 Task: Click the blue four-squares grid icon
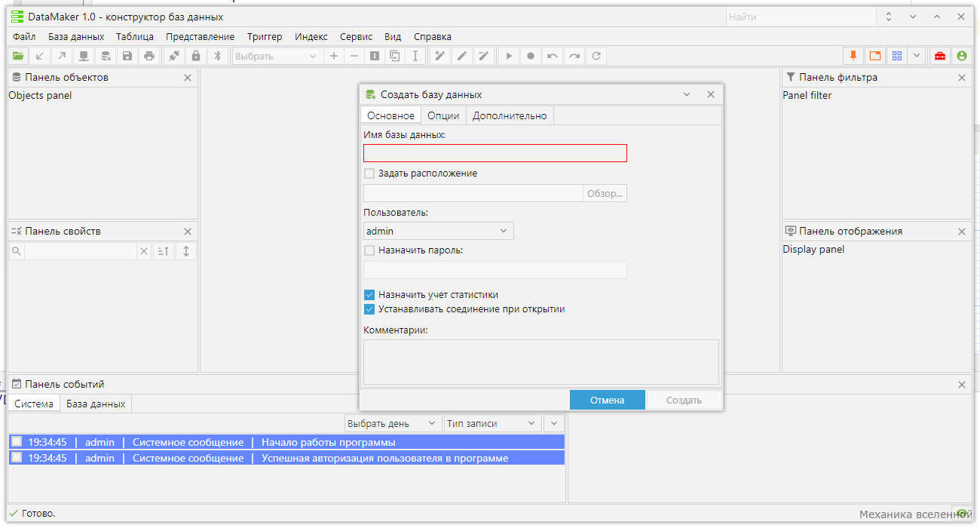897,56
